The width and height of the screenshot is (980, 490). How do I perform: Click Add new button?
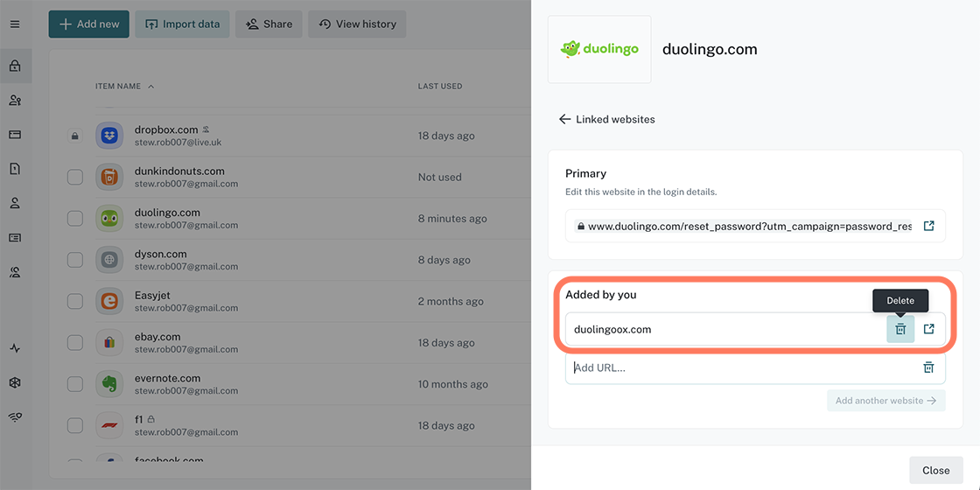tap(89, 24)
